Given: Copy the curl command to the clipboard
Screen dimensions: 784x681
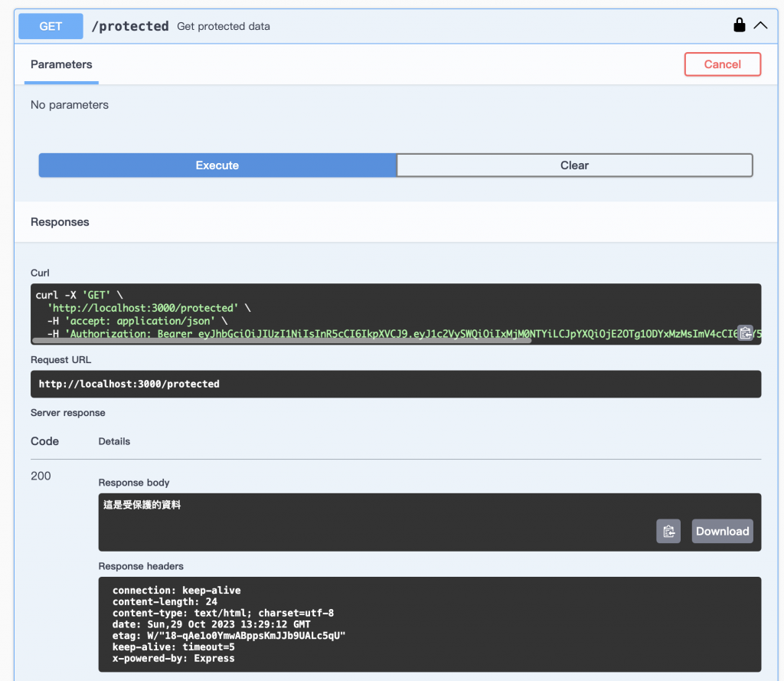Looking at the screenshot, I should coord(745,332).
